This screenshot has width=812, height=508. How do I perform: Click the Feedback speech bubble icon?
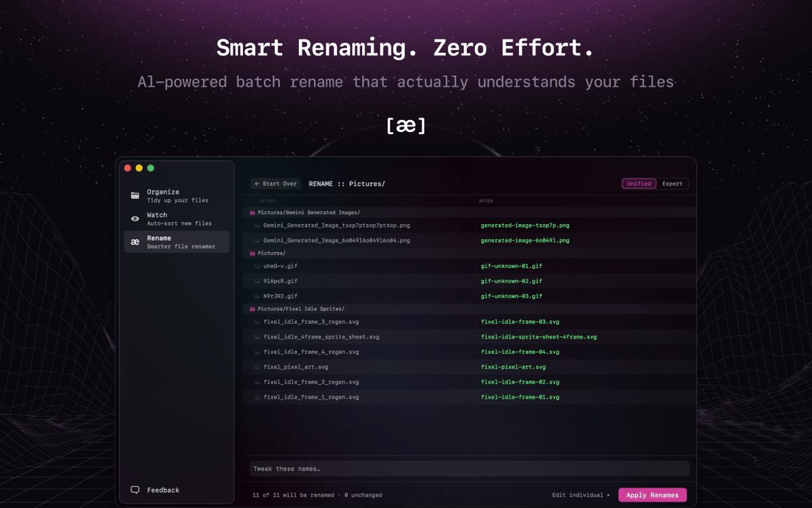click(135, 490)
